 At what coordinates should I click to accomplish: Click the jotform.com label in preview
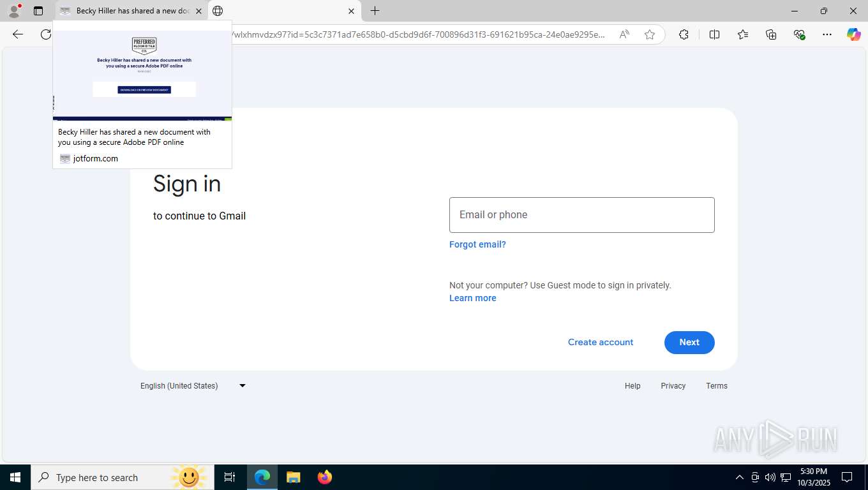[96, 158]
